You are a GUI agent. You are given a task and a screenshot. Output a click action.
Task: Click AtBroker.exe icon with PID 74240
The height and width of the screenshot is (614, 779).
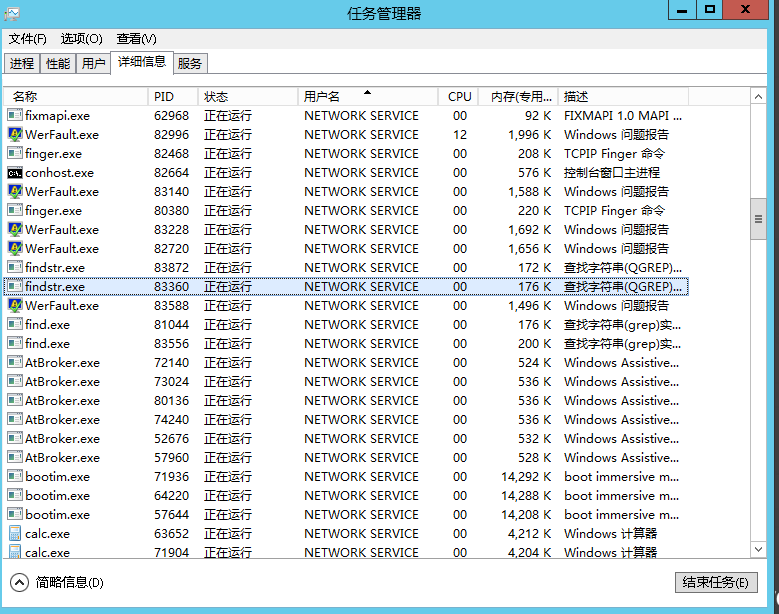[x=15, y=419]
